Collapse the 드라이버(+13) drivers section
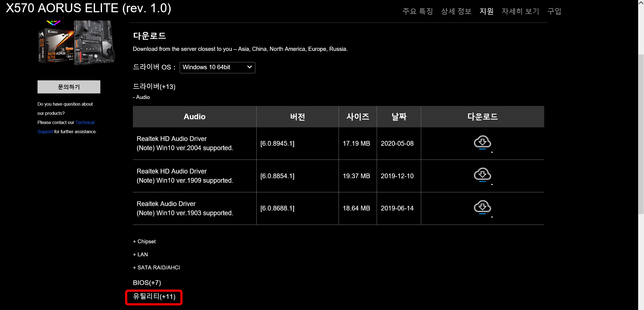The width and height of the screenshot is (644, 310). click(x=154, y=87)
